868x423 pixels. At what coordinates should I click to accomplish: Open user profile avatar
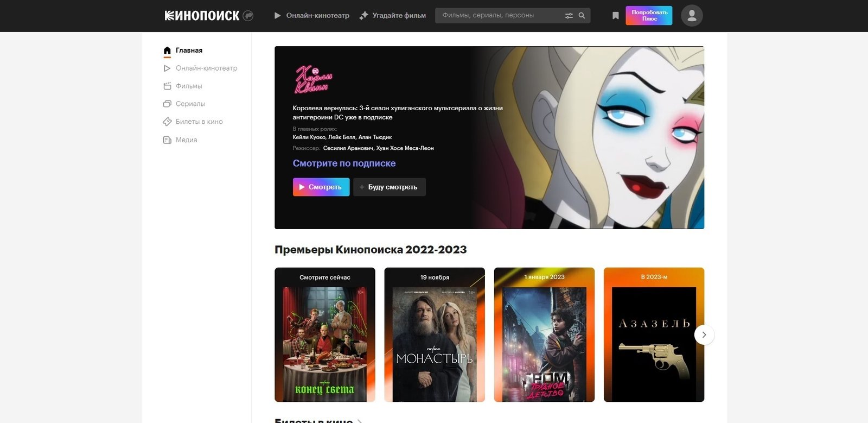pos(692,16)
